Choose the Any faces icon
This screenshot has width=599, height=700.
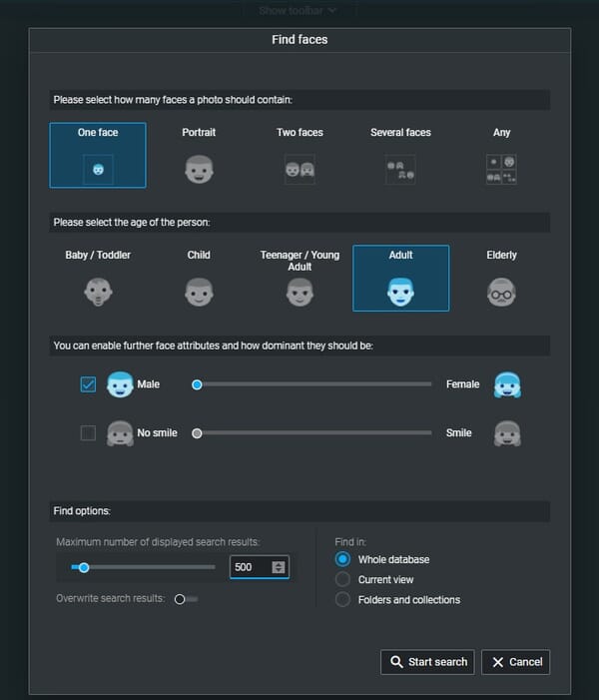(x=501, y=169)
